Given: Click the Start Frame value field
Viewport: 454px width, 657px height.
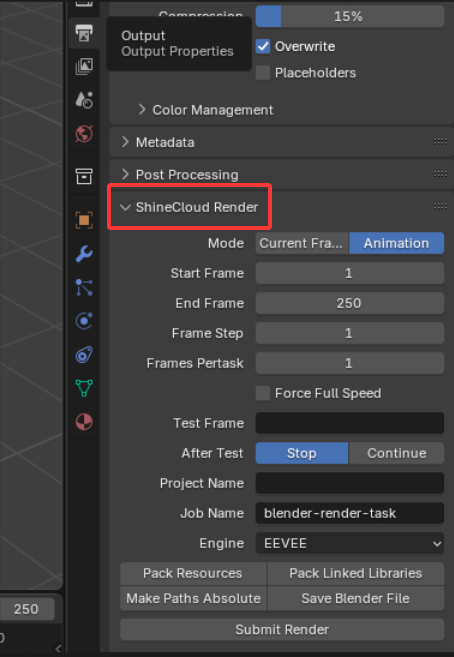Looking at the screenshot, I should click(x=350, y=273).
